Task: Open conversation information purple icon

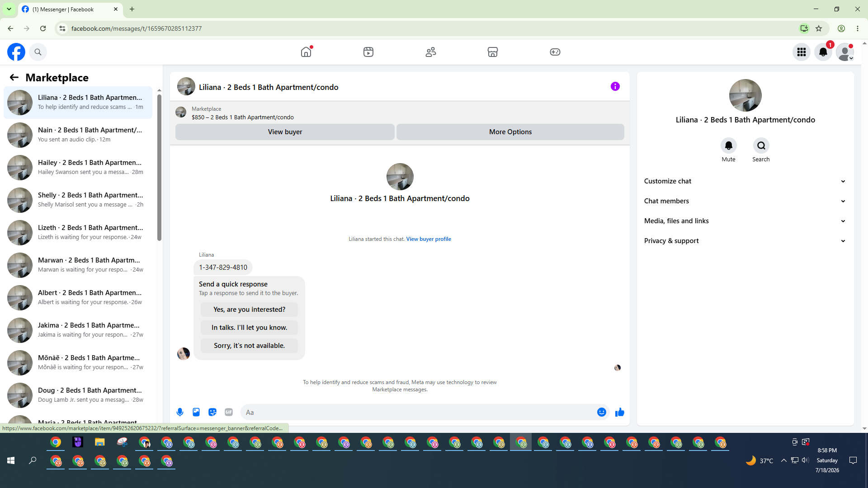Action: coord(615,86)
